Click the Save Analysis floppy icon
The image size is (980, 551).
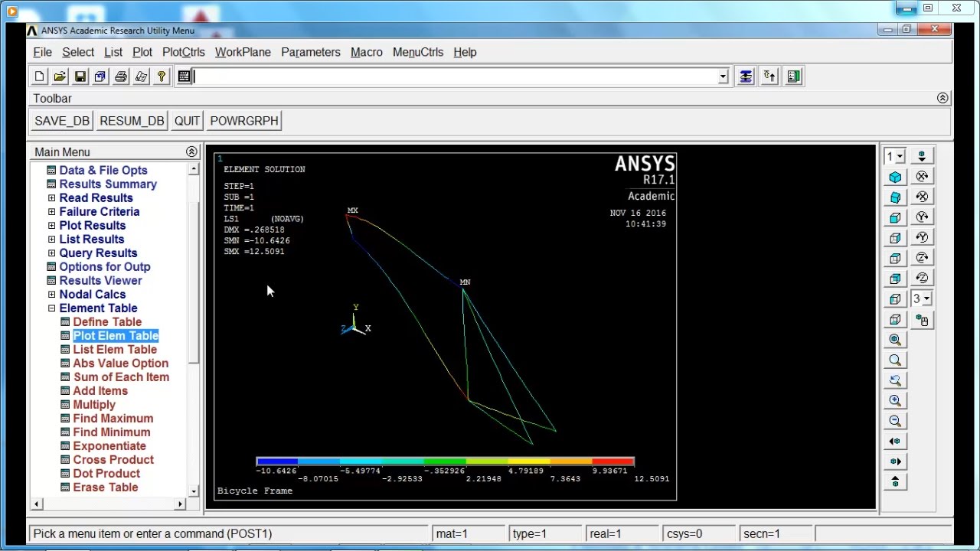tap(80, 77)
